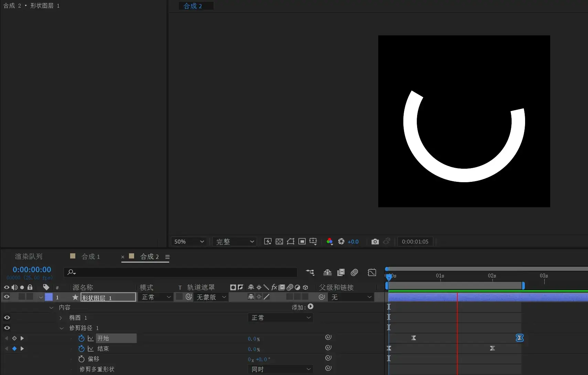Go to next keyframe of 结束
The width and height of the screenshot is (588, 375).
[x=22, y=349]
